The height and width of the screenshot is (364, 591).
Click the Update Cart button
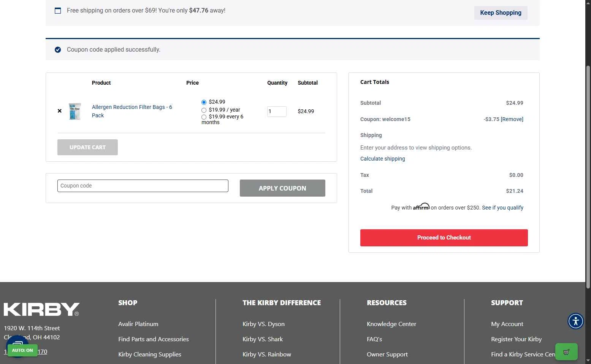(x=87, y=147)
